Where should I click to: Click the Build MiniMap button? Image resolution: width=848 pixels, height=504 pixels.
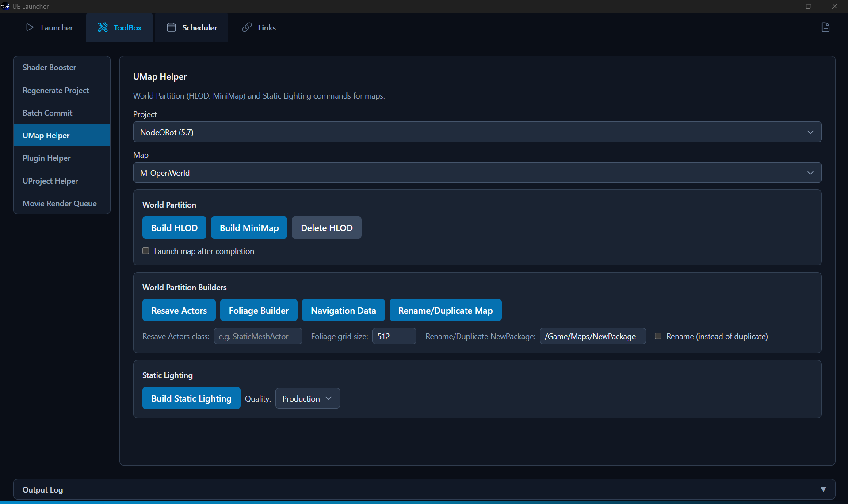point(249,227)
